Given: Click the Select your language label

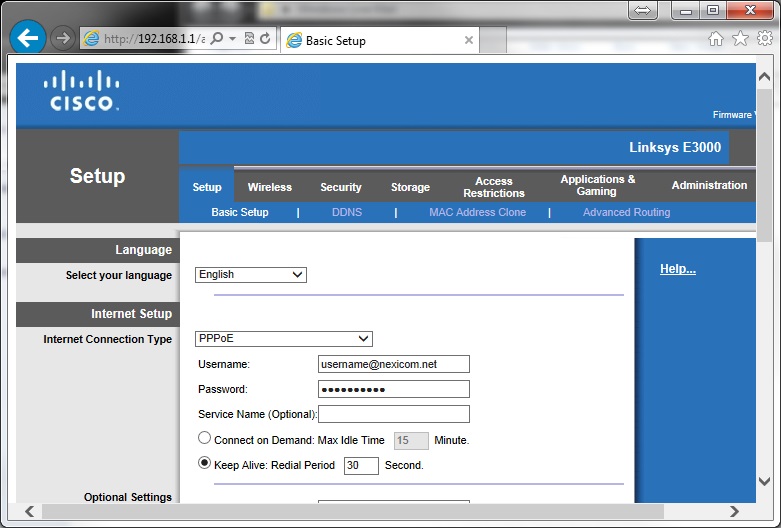Looking at the screenshot, I should coord(119,275).
